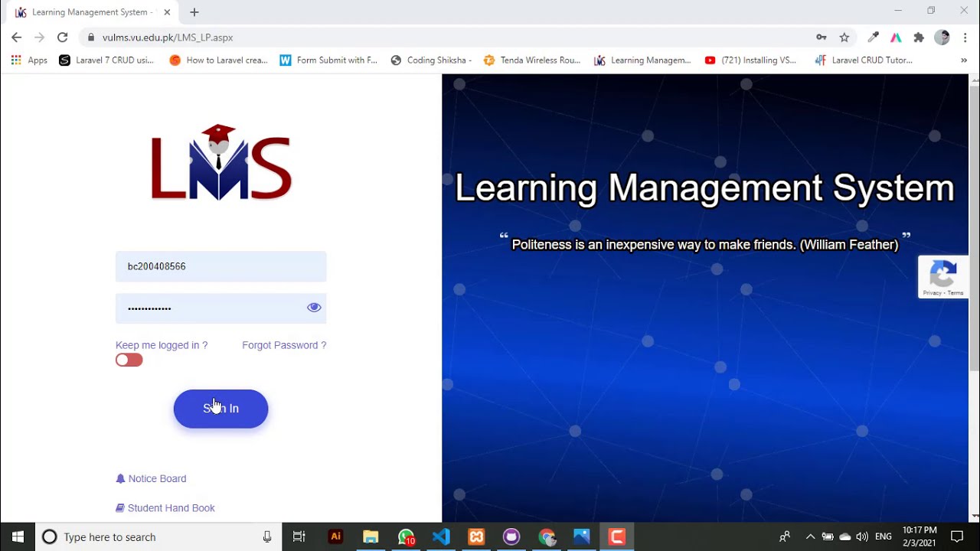Open Camtasia recorder on taskbar
The height and width of the screenshot is (551, 980).
click(617, 537)
